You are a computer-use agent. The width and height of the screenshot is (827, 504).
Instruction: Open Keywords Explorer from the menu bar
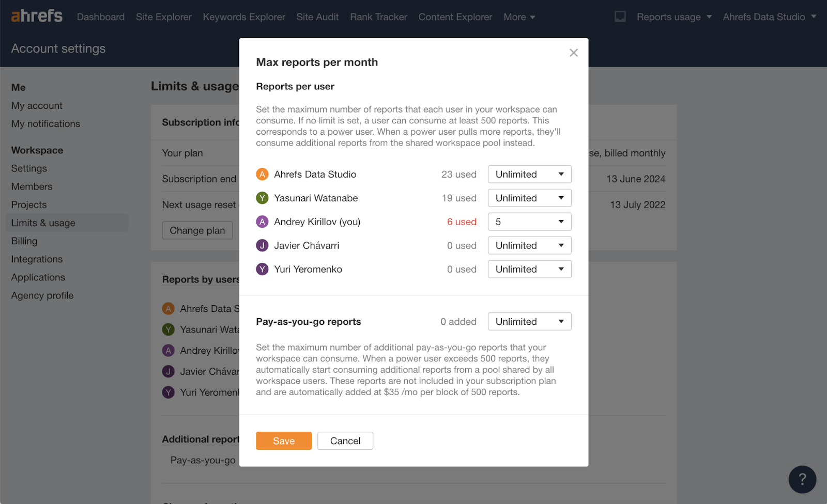243,17
